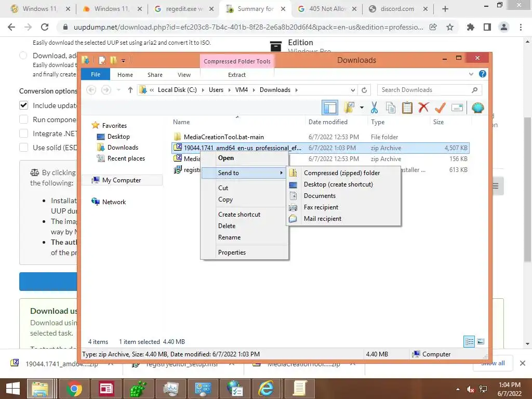Click the Explorer Help question mark icon
This screenshot has width=532, height=399.
pos(483,74)
